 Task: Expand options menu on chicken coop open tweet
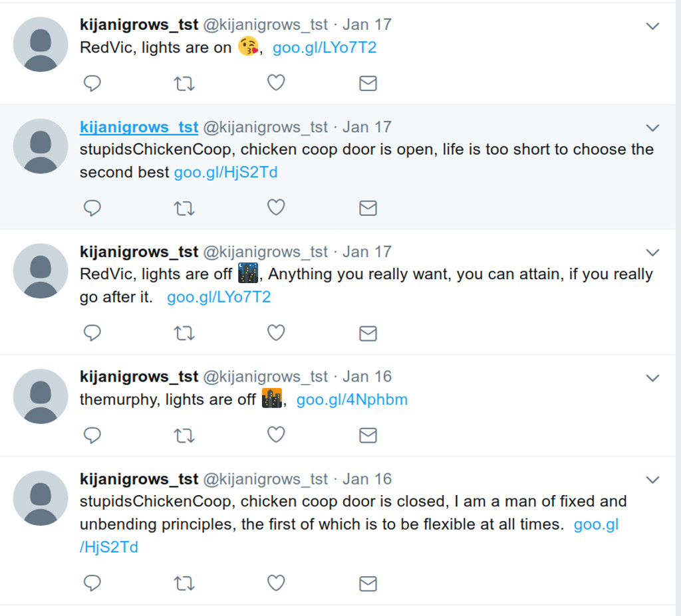pyautogui.click(x=652, y=128)
